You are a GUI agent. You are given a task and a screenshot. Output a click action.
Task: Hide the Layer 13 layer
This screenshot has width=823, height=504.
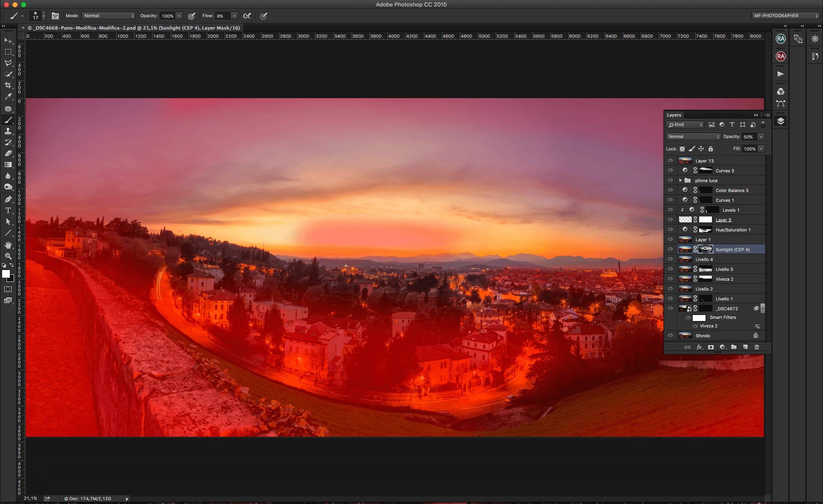[x=670, y=161]
